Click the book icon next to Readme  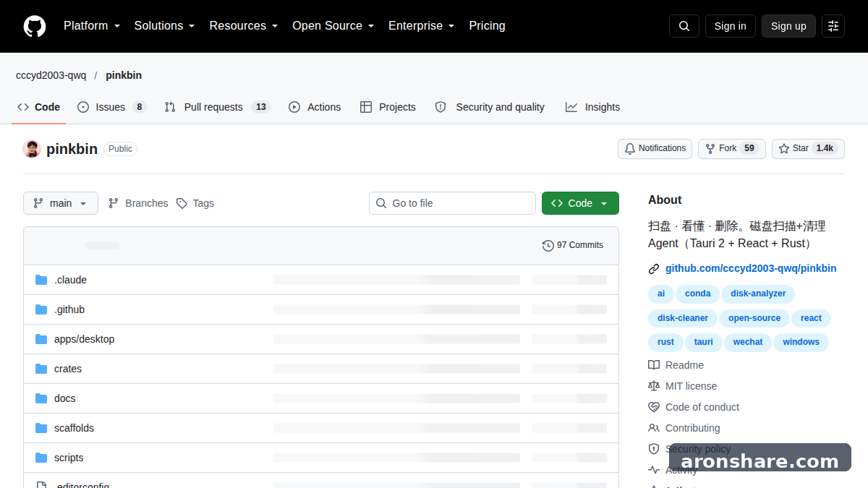click(x=654, y=365)
